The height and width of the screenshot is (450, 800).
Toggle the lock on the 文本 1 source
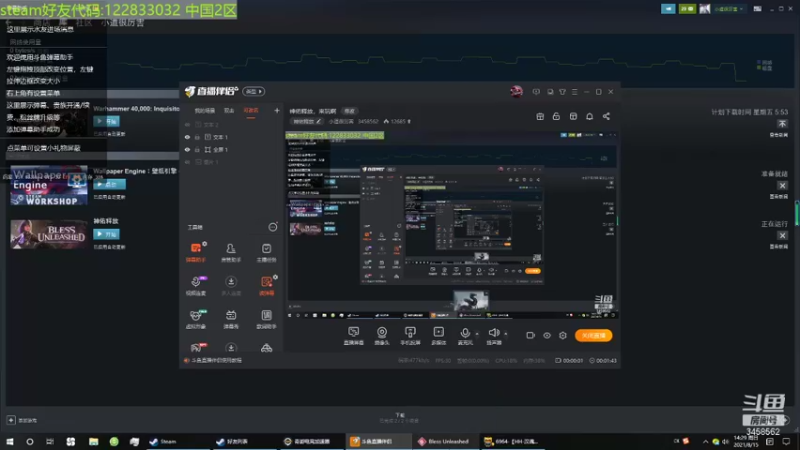(x=197, y=137)
